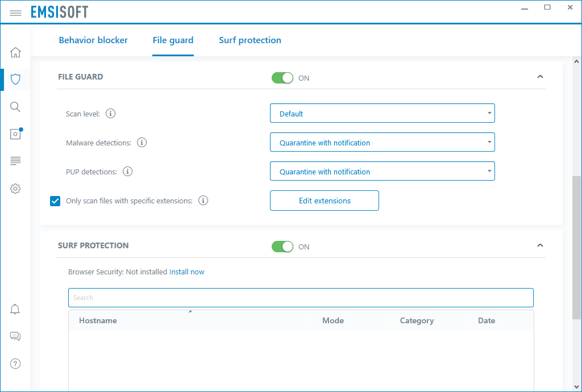Open feedback using the chat bubble icon

tap(15, 336)
